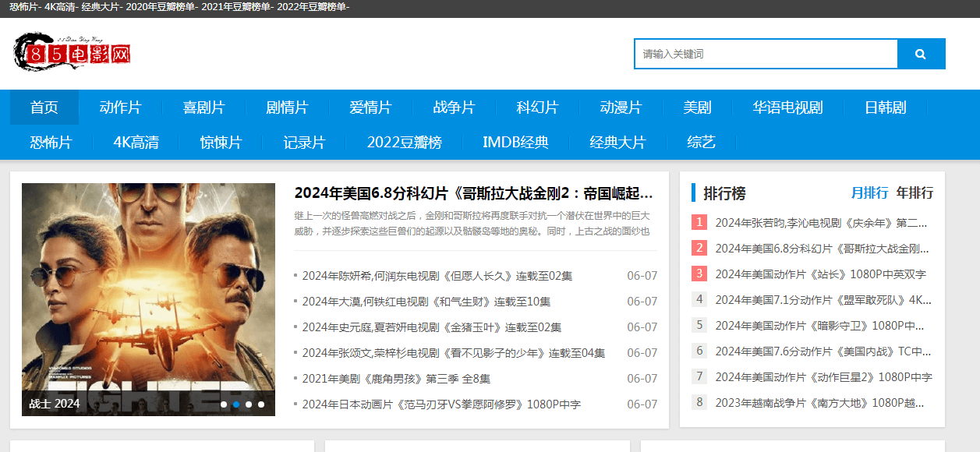This screenshot has width=980, height=452.
Task: Open the 综艺 navigation category
Action: pyautogui.click(x=701, y=142)
